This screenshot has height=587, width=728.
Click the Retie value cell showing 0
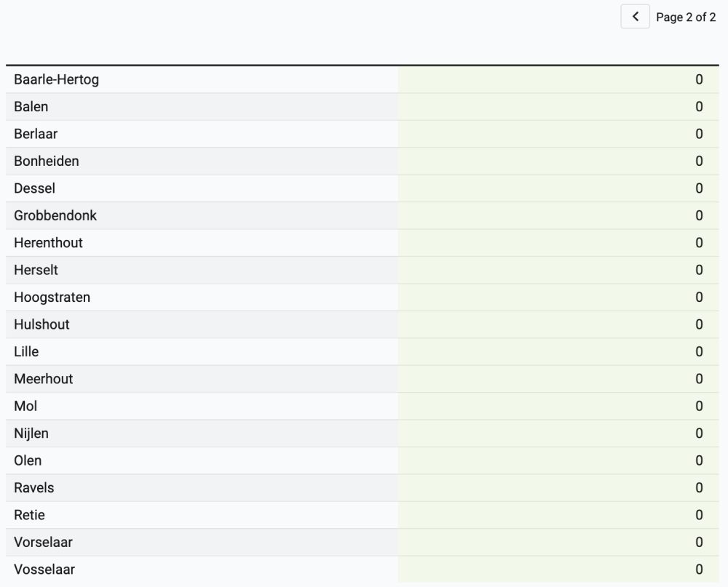point(698,515)
